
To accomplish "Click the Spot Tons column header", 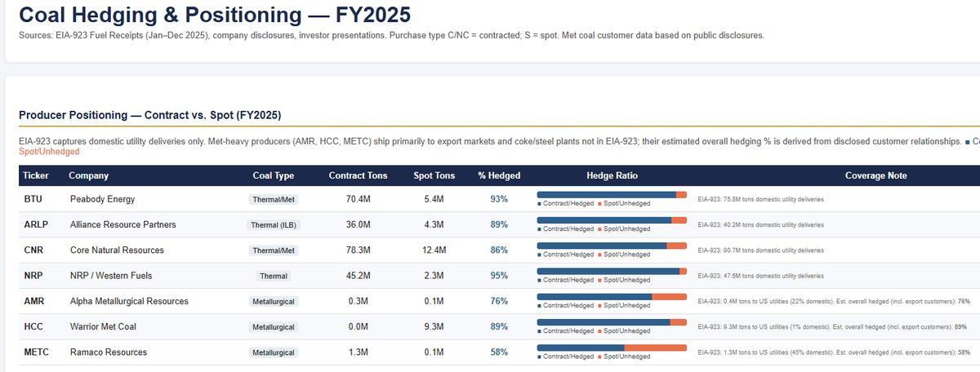I will click(434, 175).
